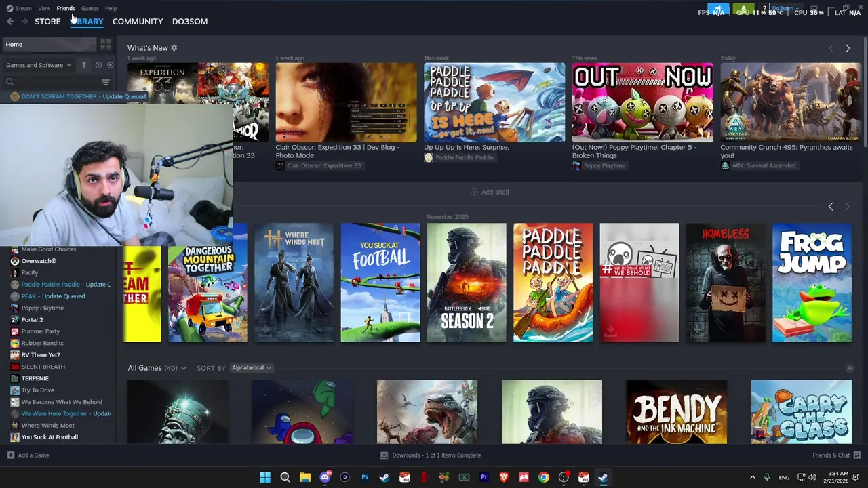Open Poppy Playtime Chapter 5 news card
Viewport: 868px width, 488px height.
coord(642,102)
